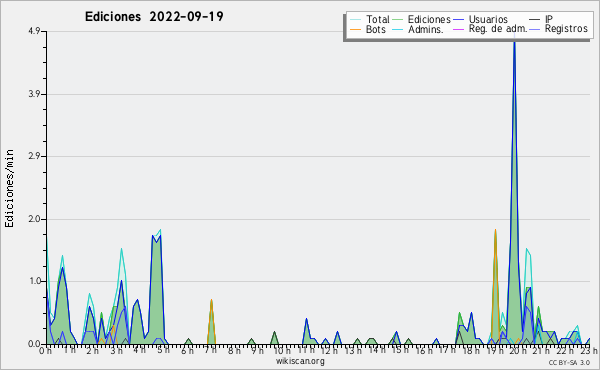The height and width of the screenshot is (370, 600).
Task: Click the x-axis label '7 h'
Action: point(210,350)
